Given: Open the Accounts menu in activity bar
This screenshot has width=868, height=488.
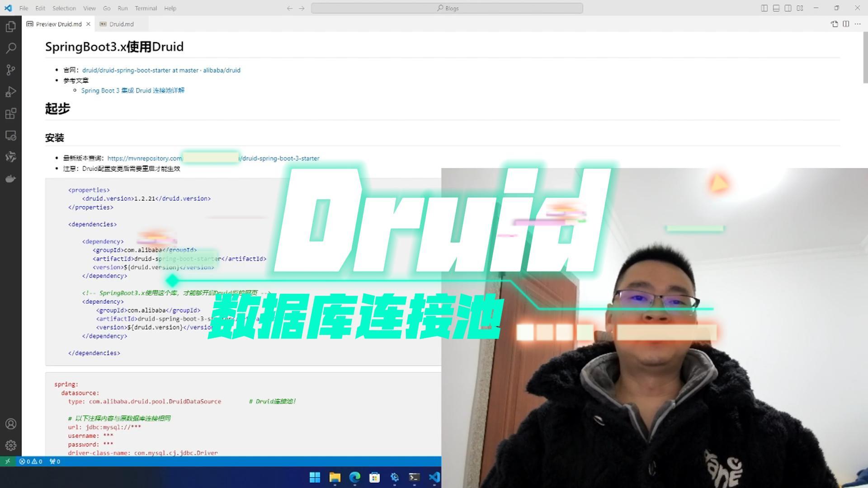Looking at the screenshot, I should [11, 424].
